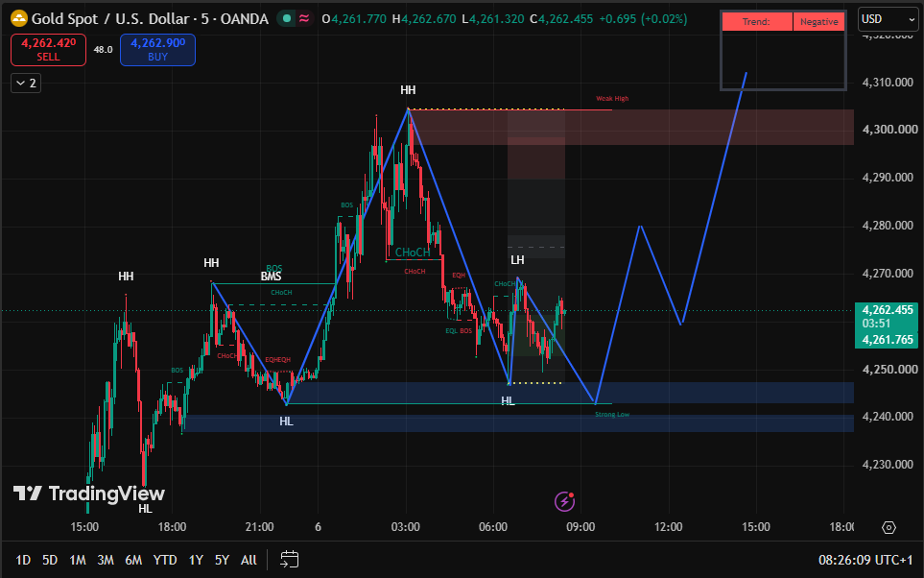Click the 4,240.000 price axis label
The image size is (924, 578).
890,417
